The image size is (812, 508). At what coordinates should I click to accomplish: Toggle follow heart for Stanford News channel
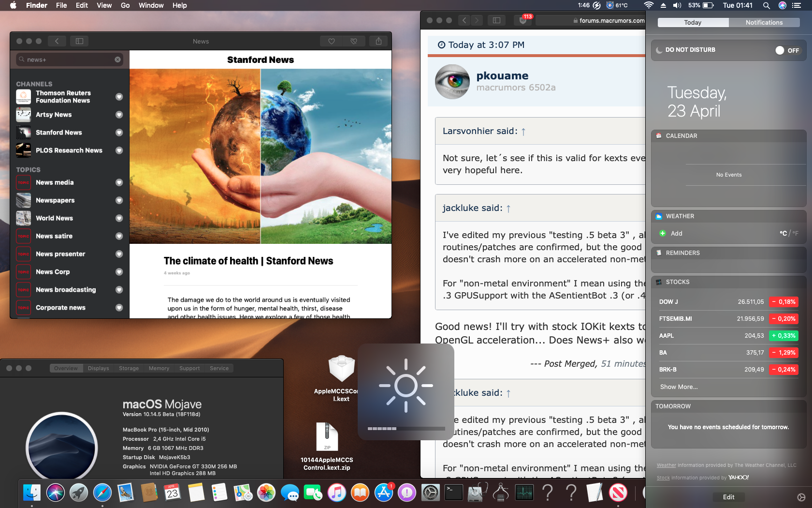(119, 133)
